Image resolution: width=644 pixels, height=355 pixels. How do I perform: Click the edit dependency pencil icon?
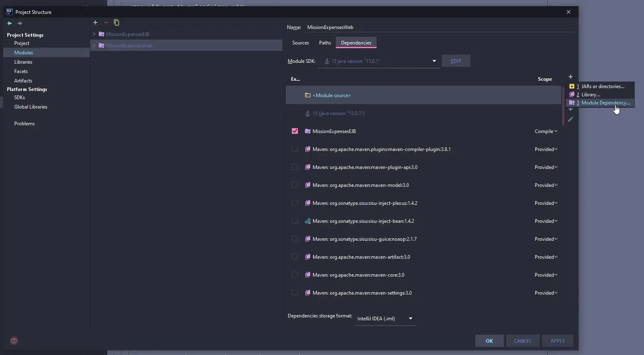pos(571,119)
